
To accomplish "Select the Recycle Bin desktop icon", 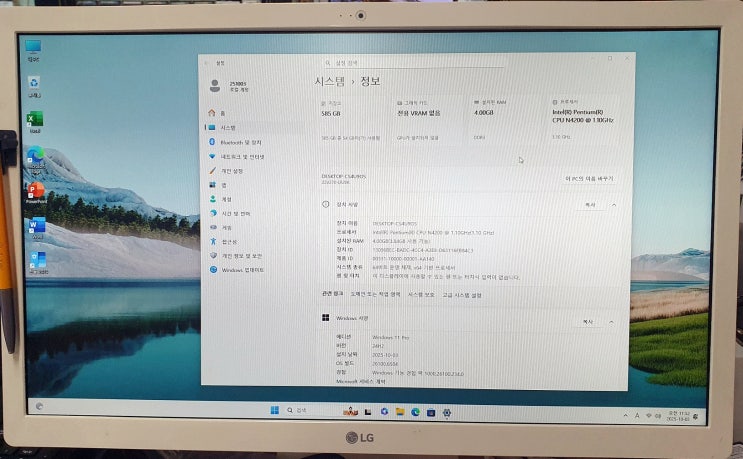I will 34,87.
